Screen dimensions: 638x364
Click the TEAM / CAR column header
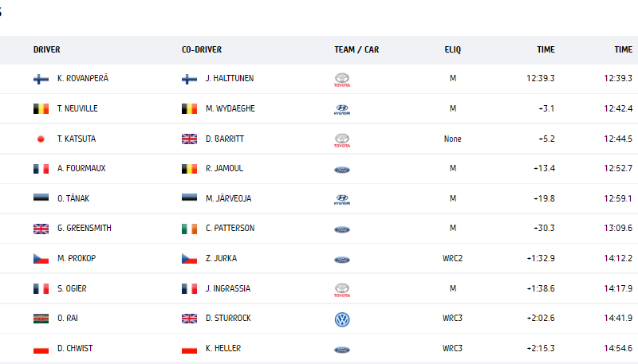[356, 49]
